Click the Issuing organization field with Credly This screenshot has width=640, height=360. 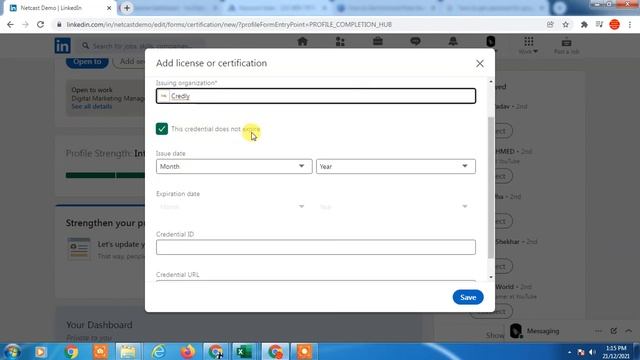[316, 96]
